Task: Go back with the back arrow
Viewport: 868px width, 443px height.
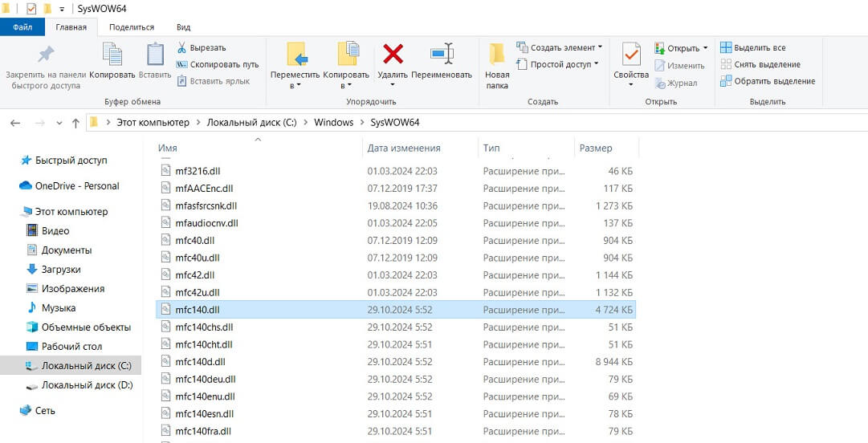Action: (x=15, y=123)
